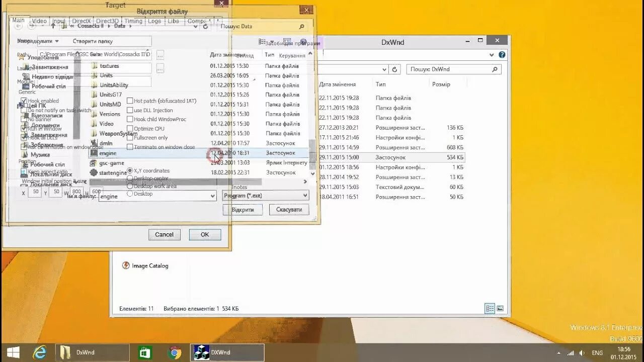Enable Optimize CPU option

point(130,129)
